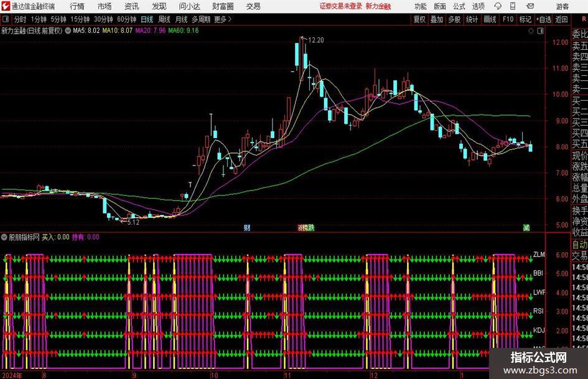Click the 委比 label in side panel

coord(580,34)
